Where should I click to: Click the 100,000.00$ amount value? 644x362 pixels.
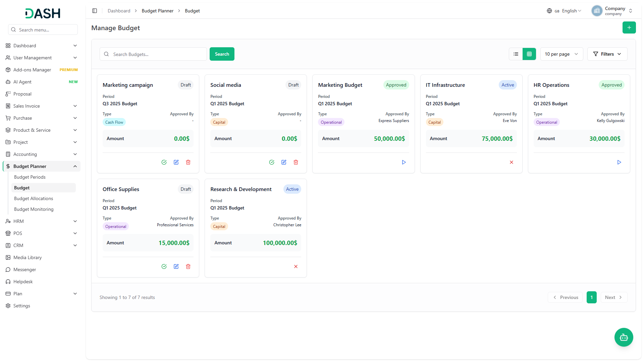tap(280, 243)
